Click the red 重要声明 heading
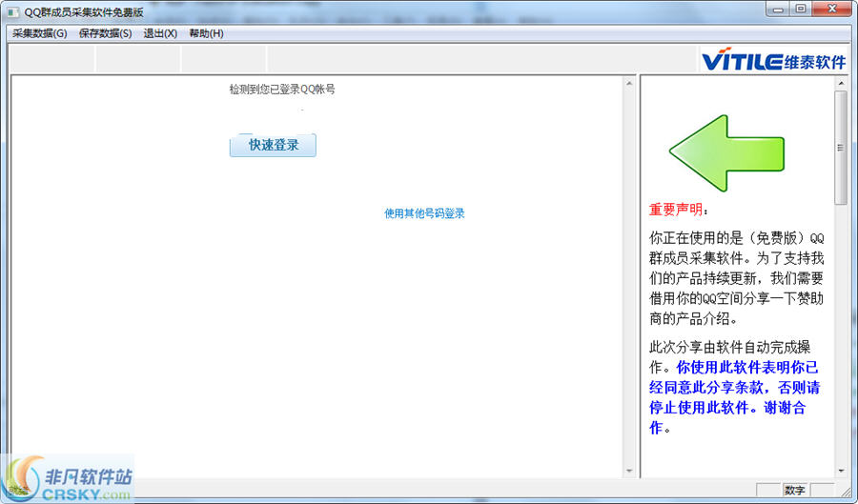This screenshot has height=504, width=858. [x=676, y=210]
